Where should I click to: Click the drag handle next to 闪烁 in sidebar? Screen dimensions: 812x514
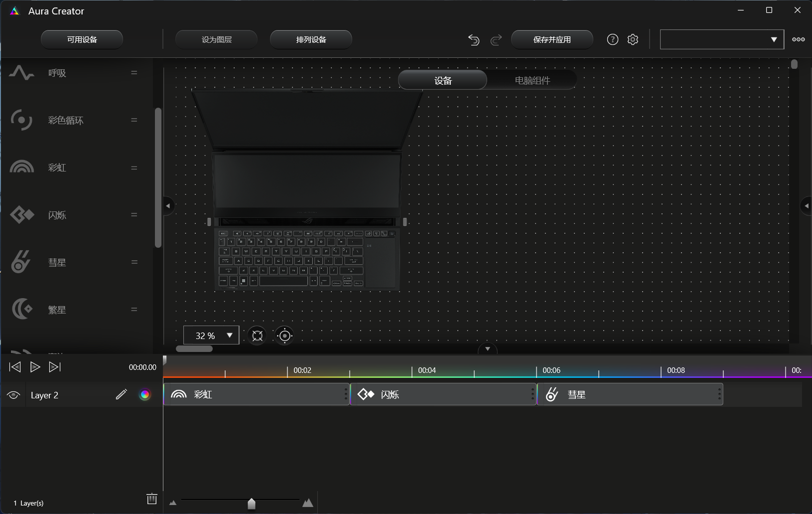tap(134, 215)
